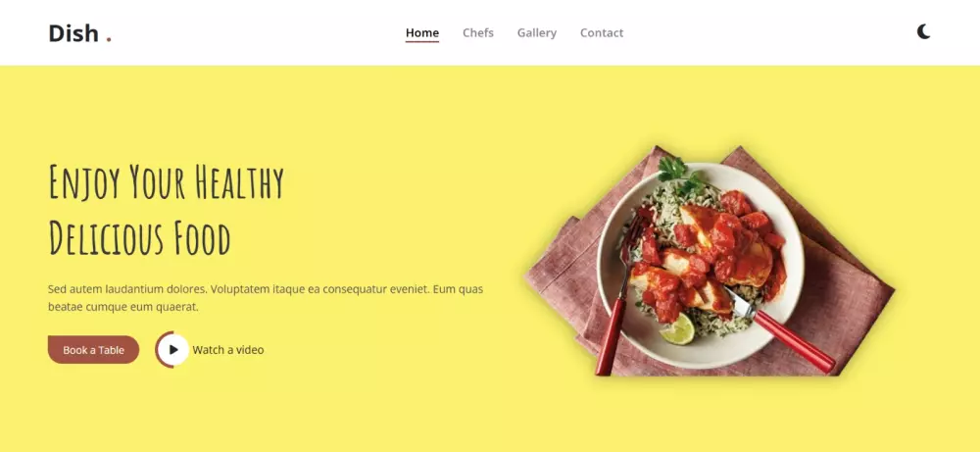Click the circular play video icon
980x452 pixels.
point(172,349)
